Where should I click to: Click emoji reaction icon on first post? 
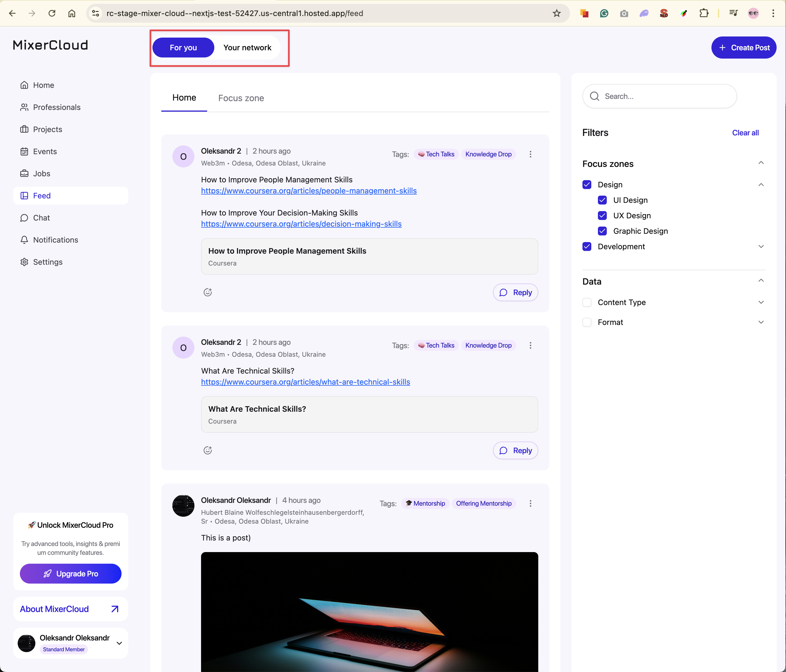(x=207, y=292)
